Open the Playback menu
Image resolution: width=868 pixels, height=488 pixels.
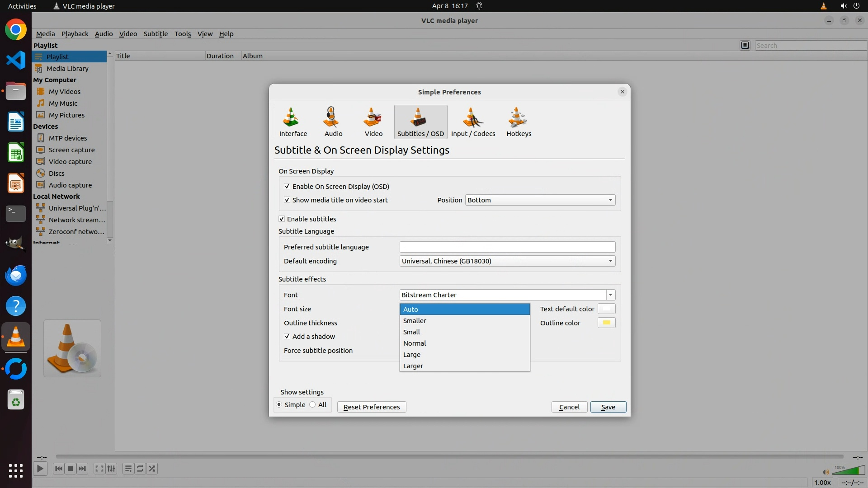[75, 34]
